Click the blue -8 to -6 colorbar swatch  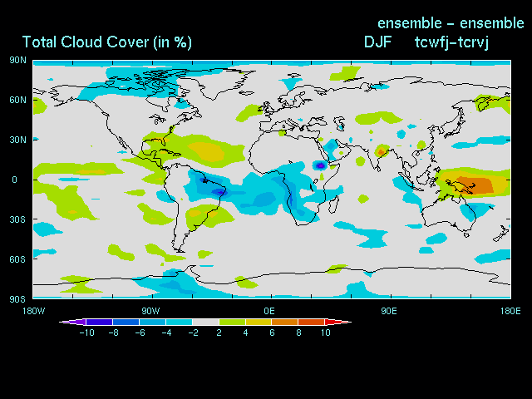126,322
